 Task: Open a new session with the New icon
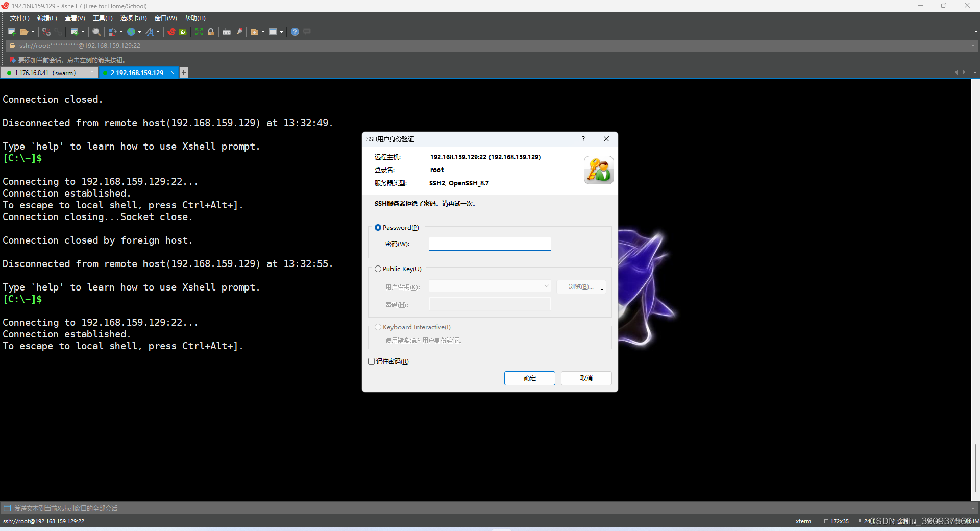click(11, 32)
